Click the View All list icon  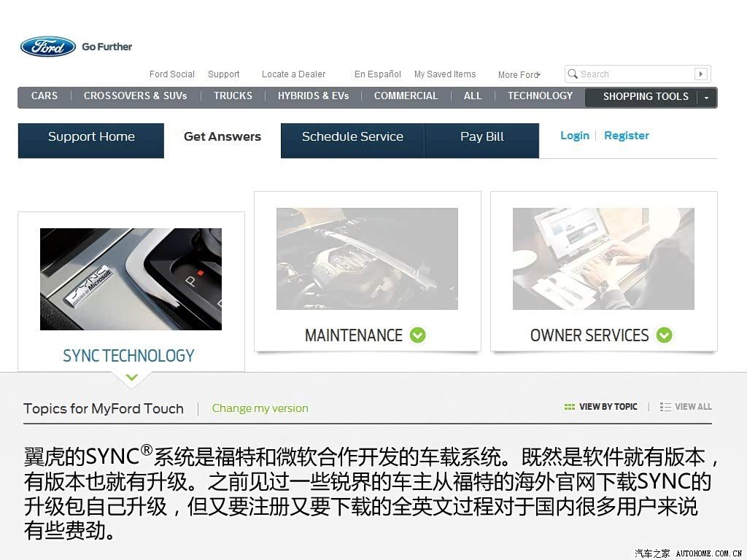click(665, 407)
